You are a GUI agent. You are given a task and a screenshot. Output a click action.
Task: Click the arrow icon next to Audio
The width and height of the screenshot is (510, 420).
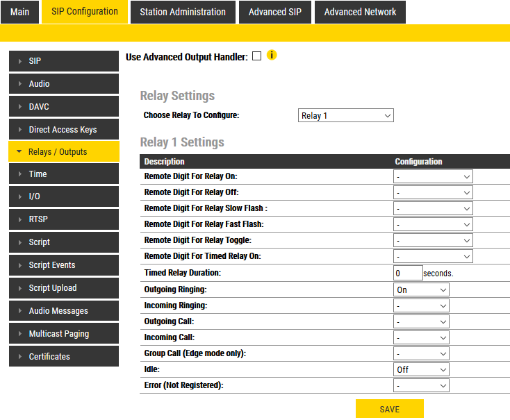pos(19,84)
